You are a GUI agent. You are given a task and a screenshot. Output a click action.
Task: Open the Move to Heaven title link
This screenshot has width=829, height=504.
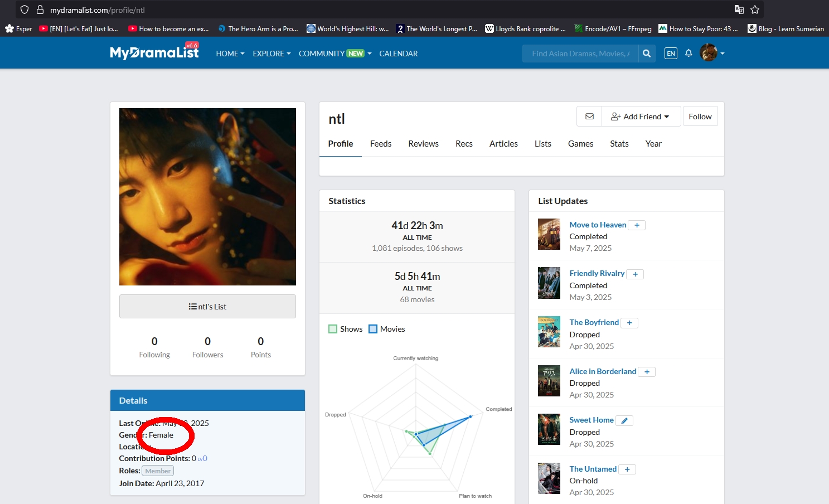click(x=598, y=225)
